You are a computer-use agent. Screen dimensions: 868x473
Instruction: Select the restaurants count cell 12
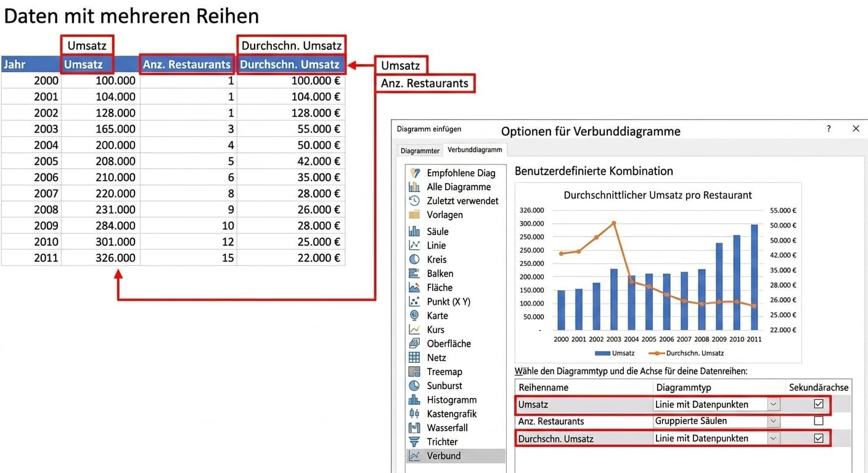coord(188,241)
